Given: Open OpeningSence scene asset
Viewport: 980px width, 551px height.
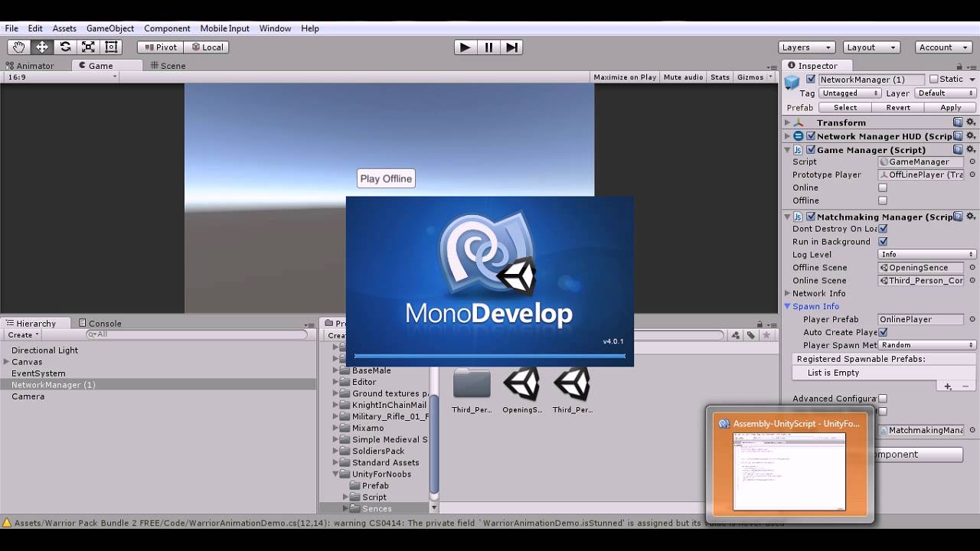Looking at the screenshot, I should pos(522,390).
